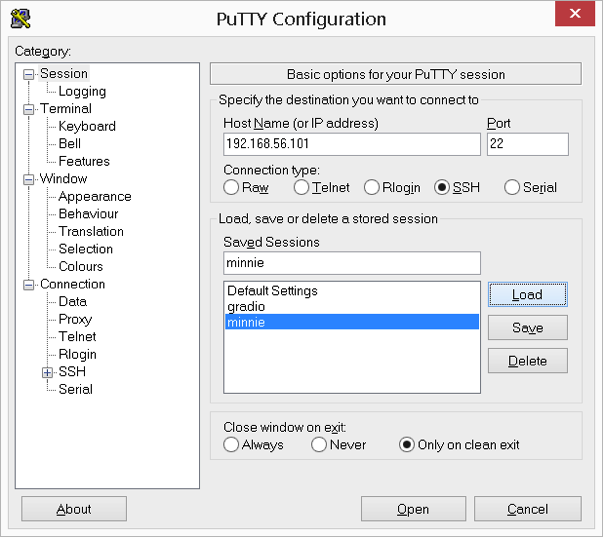The image size is (604, 538).
Task: Click the PuTTY icon in title bar
Action: pyautogui.click(x=20, y=18)
